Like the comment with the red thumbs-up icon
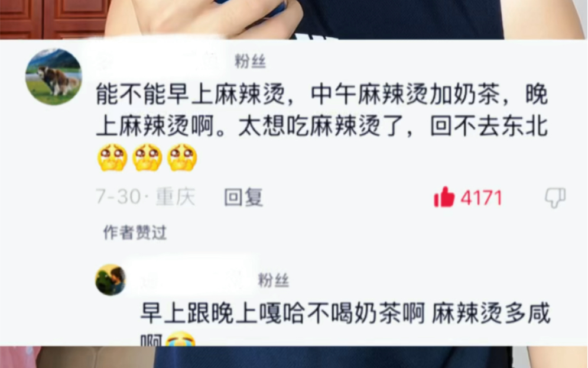 pos(444,197)
